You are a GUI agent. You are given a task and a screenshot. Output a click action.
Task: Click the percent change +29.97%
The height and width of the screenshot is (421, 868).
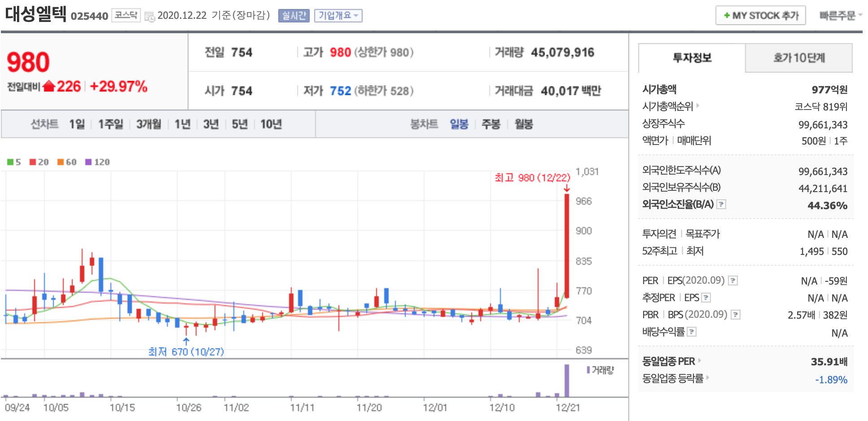click(x=118, y=86)
